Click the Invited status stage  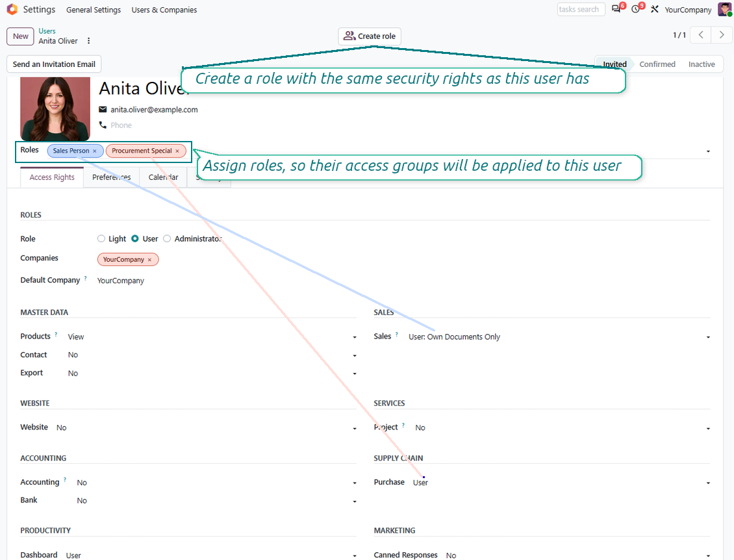coord(614,64)
